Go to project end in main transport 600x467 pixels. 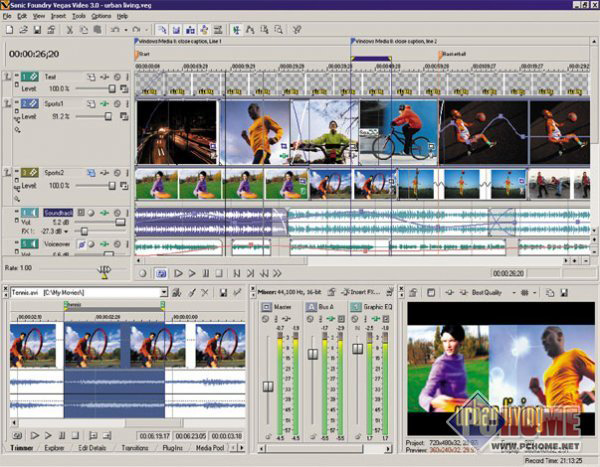pos(250,273)
